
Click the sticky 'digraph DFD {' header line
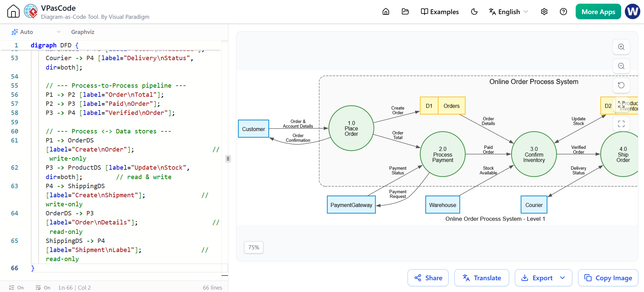(x=54, y=45)
